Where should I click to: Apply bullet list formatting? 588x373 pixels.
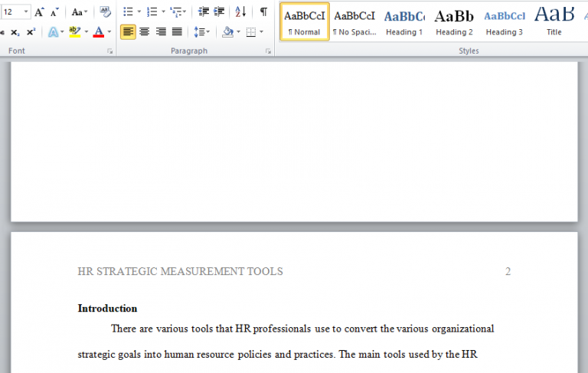pyautogui.click(x=127, y=12)
